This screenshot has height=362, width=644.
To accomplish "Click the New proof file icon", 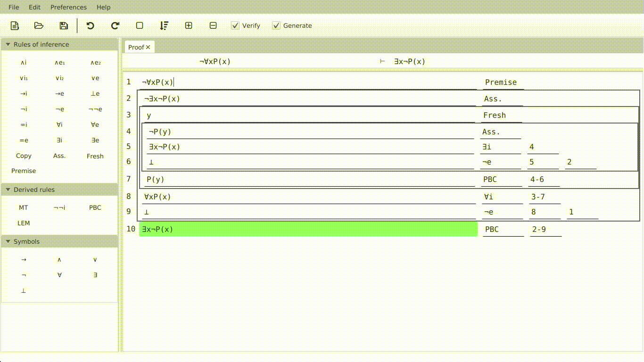I will point(15,25).
